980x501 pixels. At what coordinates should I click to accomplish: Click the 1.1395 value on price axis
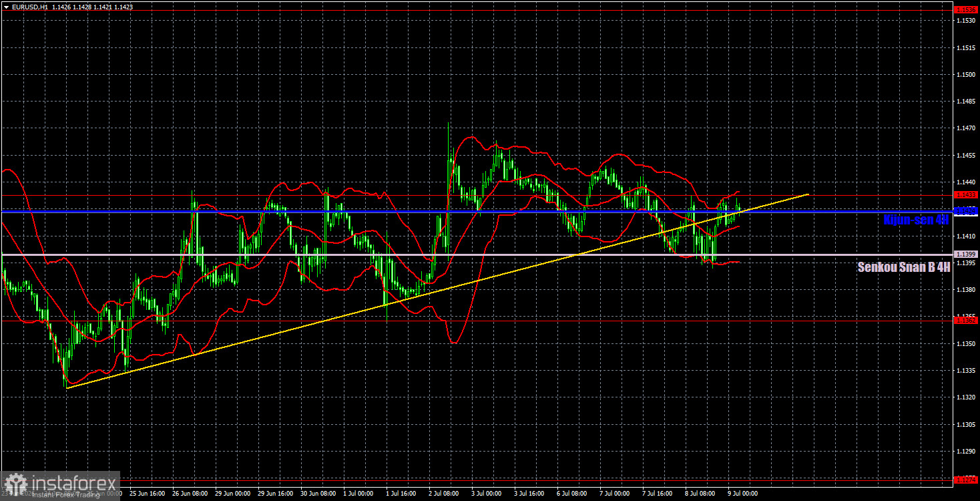[966, 263]
